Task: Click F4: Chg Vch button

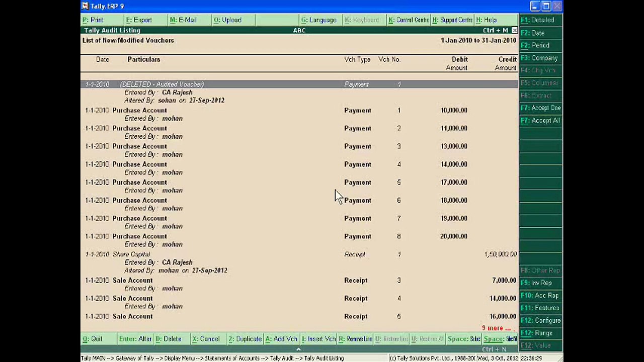Action: [541, 70]
